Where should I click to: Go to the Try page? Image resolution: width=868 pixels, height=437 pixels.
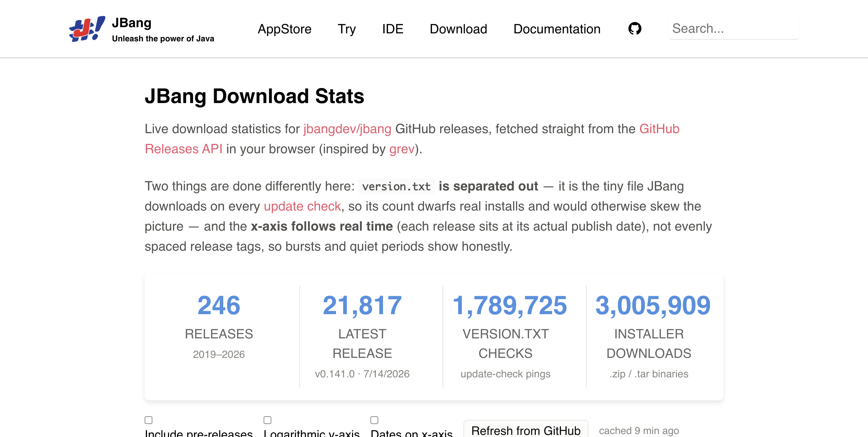[x=346, y=29]
